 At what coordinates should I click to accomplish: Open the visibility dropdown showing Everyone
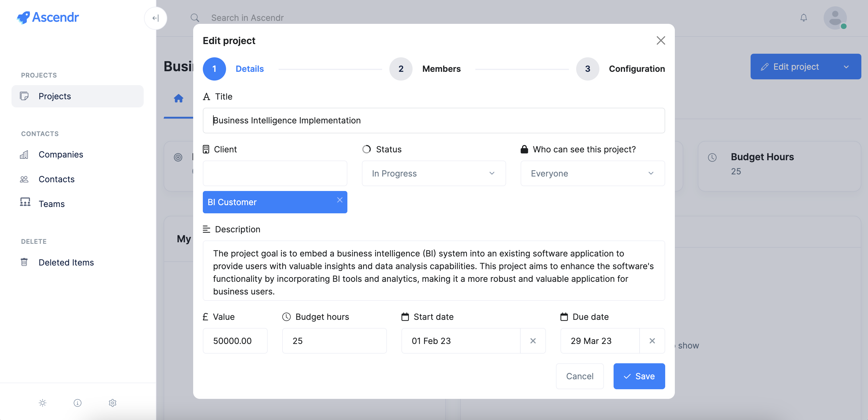[x=592, y=173]
